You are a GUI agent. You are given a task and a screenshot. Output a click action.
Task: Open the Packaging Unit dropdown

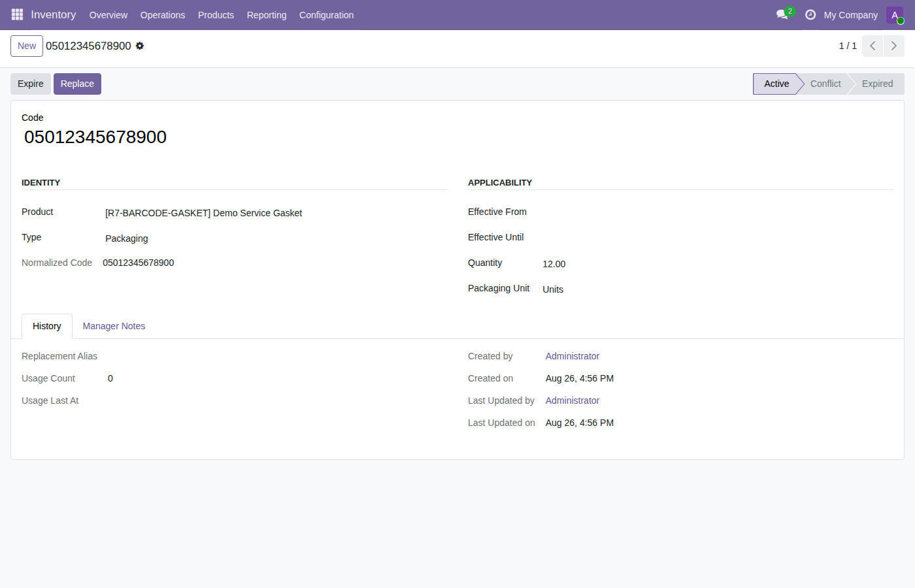coord(717,289)
